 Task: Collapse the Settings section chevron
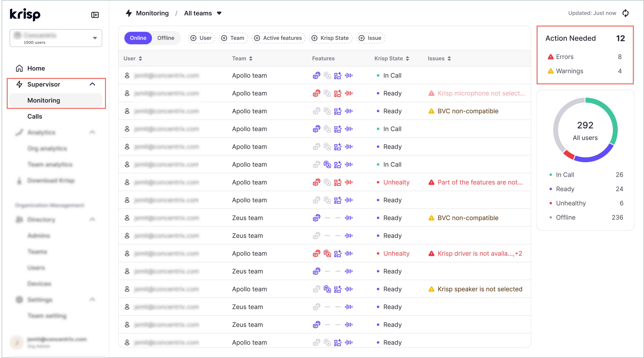tap(92, 299)
